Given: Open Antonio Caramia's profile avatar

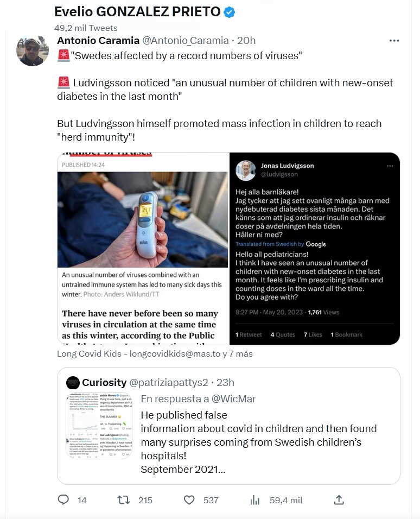Looking at the screenshot, I should 33,50.
